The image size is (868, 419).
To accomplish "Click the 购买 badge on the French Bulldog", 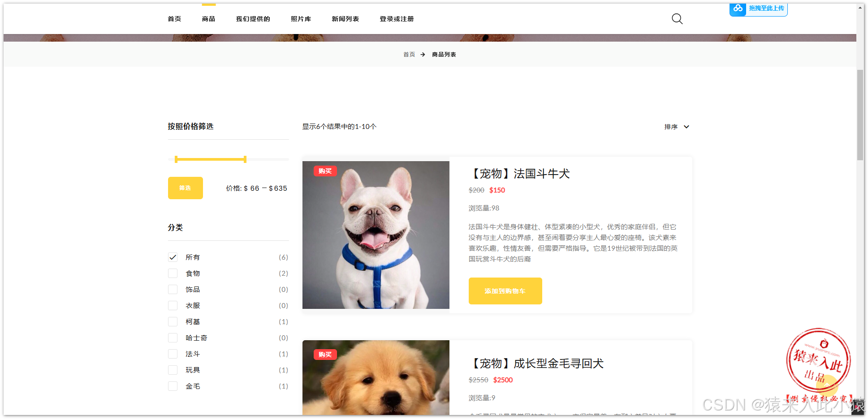I will pyautogui.click(x=325, y=171).
